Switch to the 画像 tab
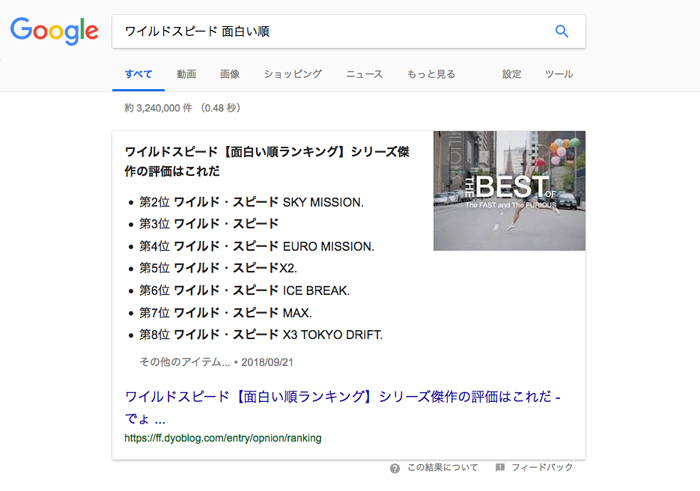This screenshot has width=700, height=491. pos(230,74)
